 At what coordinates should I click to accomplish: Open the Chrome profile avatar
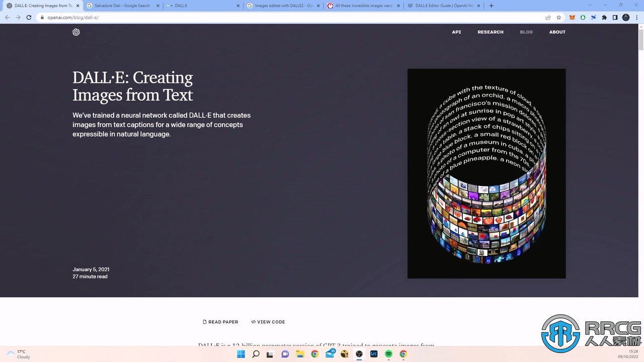pyautogui.click(x=626, y=17)
